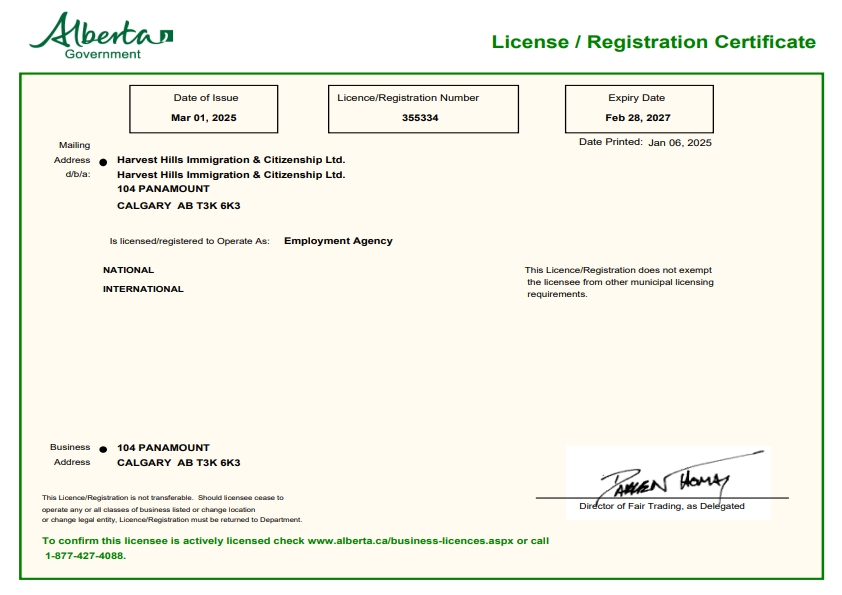
Task: Select the company name on the d/b/a line
Action: (231, 175)
